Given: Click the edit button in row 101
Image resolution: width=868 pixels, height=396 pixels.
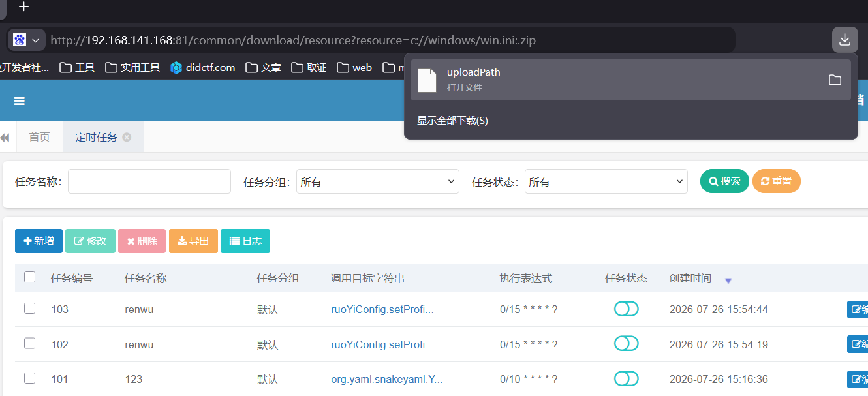Looking at the screenshot, I should [858, 378].
